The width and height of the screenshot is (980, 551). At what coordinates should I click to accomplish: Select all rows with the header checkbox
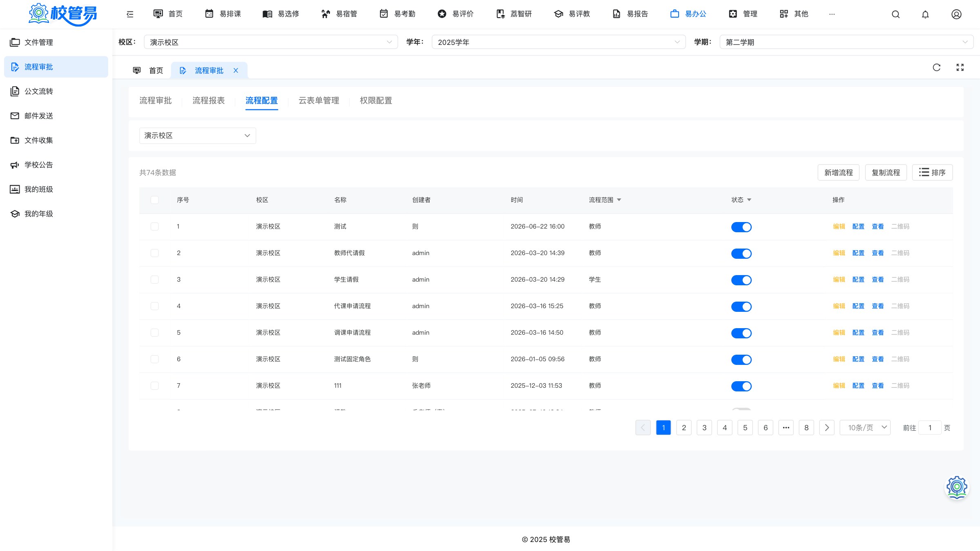pos(154,200)
